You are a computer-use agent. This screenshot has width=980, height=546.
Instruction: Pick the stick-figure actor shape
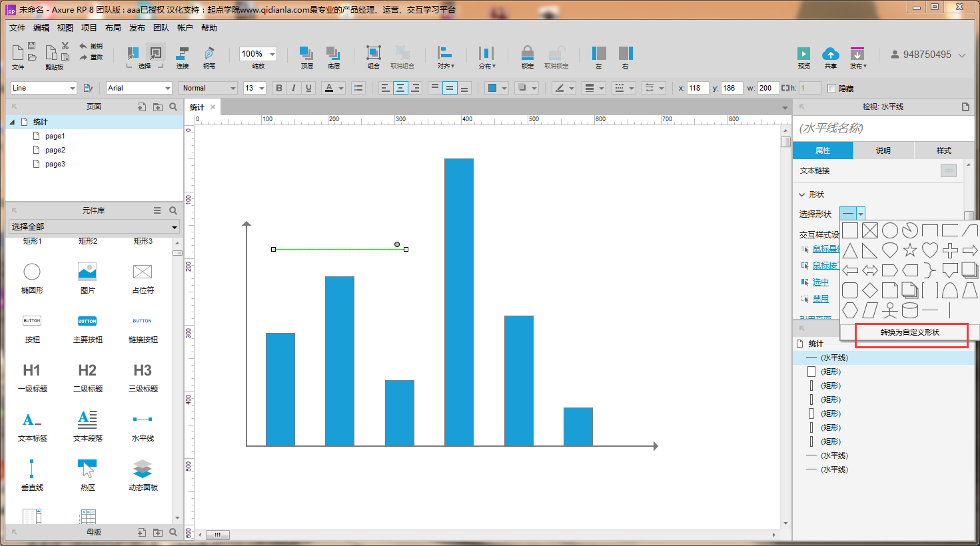[x=890, y=310]
